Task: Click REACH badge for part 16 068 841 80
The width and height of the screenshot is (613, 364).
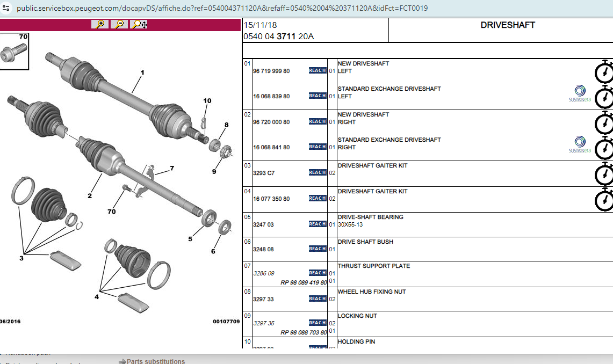Action: coord(318,147)
